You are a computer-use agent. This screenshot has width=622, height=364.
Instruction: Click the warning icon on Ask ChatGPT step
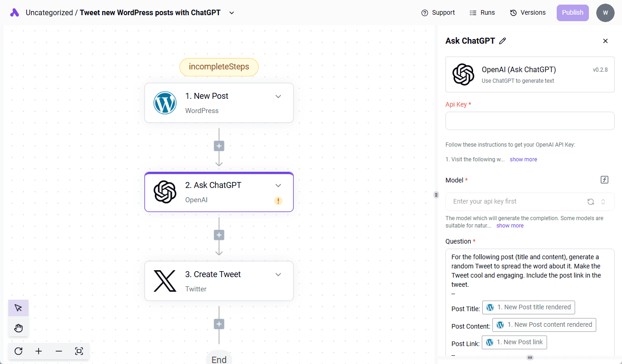(x=278, y=201)
